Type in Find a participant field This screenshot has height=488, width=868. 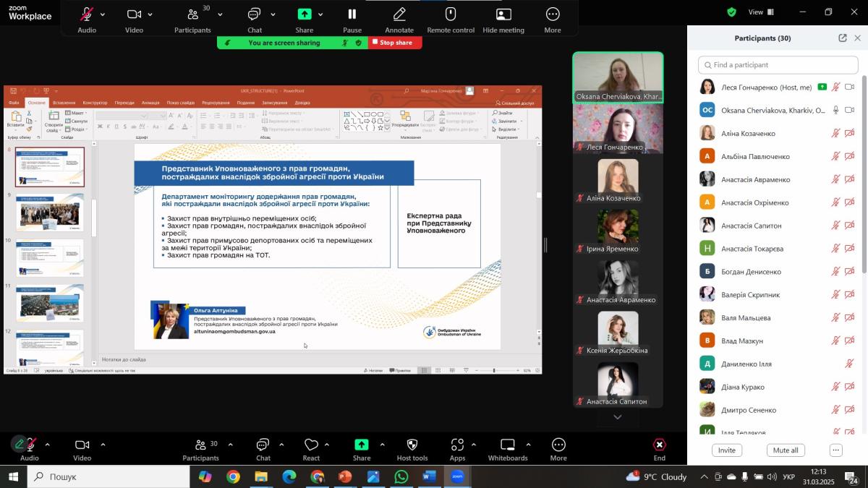[x=778, y=65]
